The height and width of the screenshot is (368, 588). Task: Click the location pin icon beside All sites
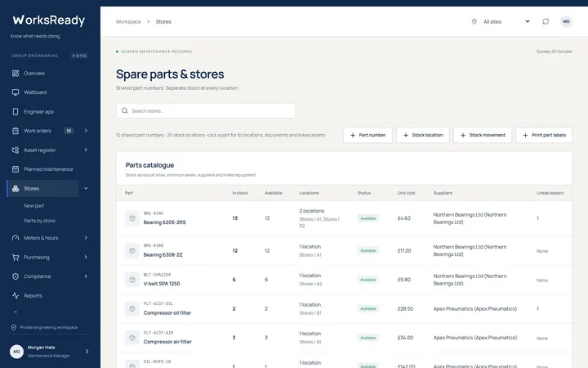(474, 21)
